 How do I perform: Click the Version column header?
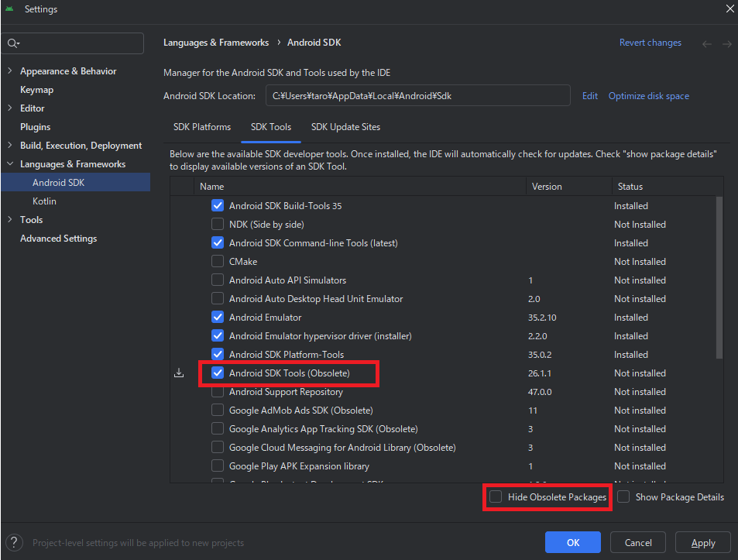pos(568,187)
